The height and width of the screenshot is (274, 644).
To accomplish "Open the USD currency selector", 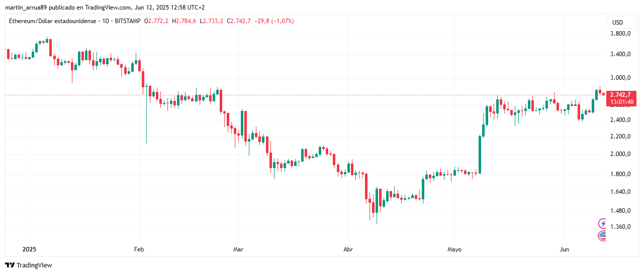I will pos(617,23).
